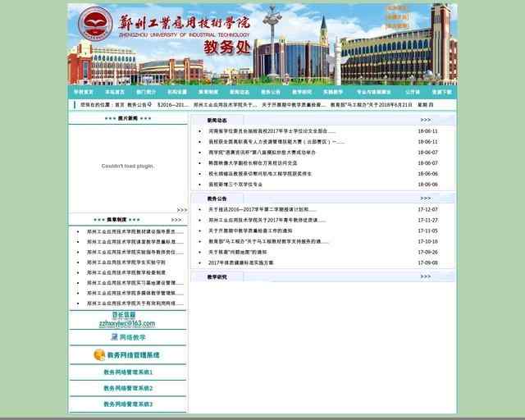Select 教务公告 in the navigation bar
Screen dimensions: 525x420
[x=271, y=92]
